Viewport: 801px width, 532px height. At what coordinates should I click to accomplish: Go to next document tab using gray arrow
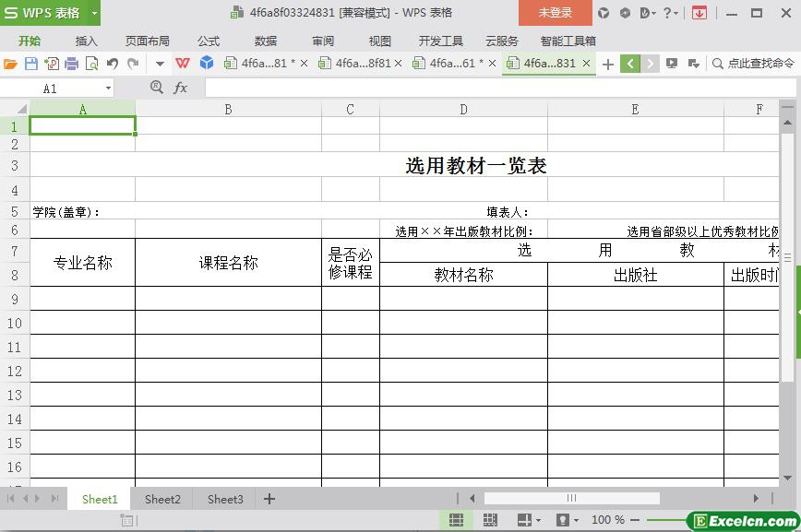pyautogui.click(x=650, y=64)
